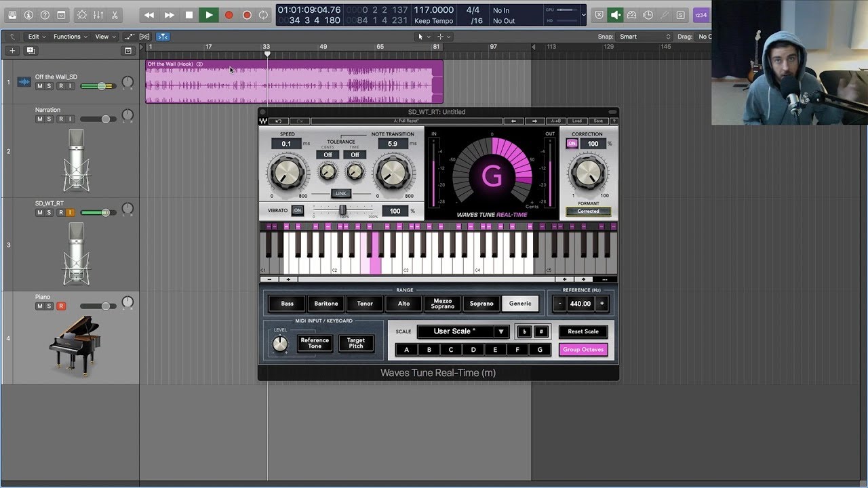868x488 pixels.
Task: Open the Edit menu in tracks area
Action: (37, 37)
